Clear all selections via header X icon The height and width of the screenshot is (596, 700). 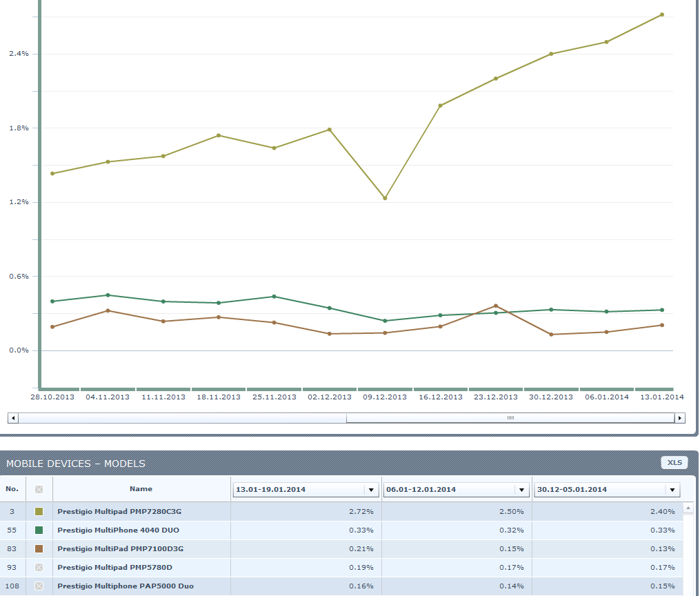pos(39,489)
